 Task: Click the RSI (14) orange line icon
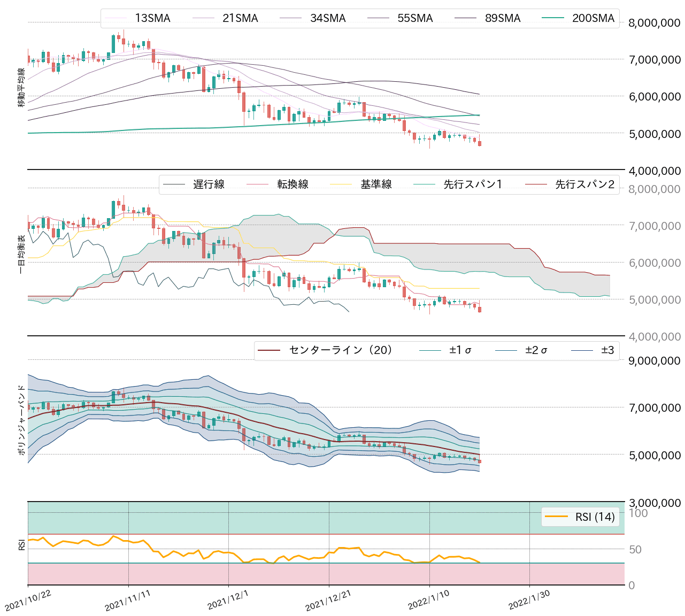pyautogui.click(x=556, y=517)
